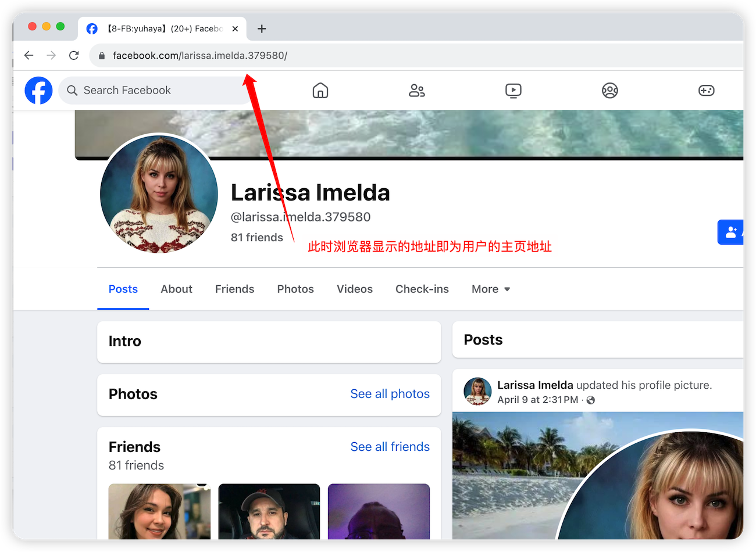Open the Watch video icon

click(513, 91)
